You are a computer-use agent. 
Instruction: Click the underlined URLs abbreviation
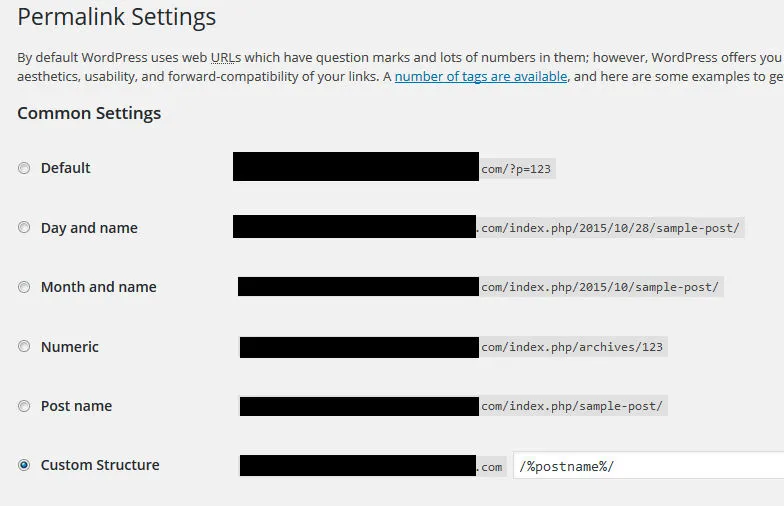click(x=226, y=58)
